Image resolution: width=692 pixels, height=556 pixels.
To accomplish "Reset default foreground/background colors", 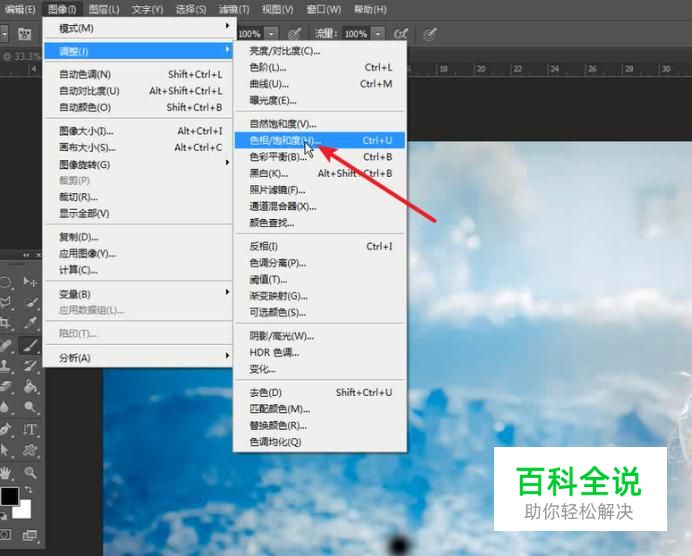I will (3, 515).
